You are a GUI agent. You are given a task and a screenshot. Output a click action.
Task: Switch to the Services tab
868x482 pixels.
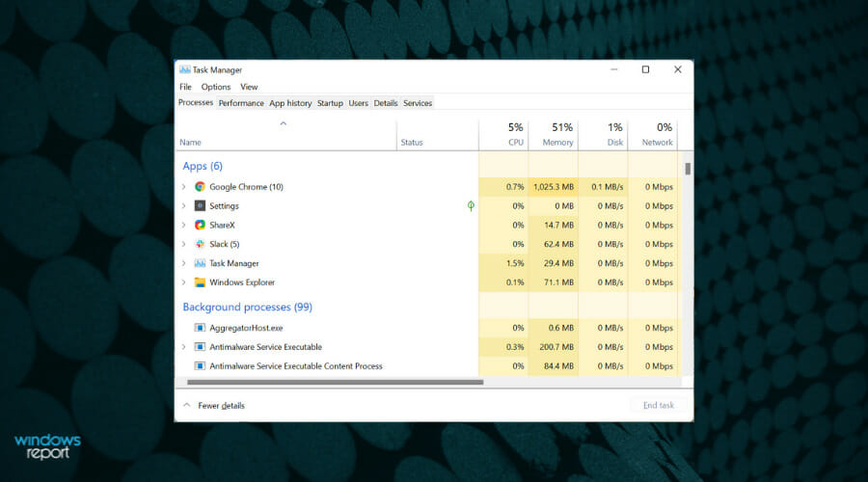(418, 103)
